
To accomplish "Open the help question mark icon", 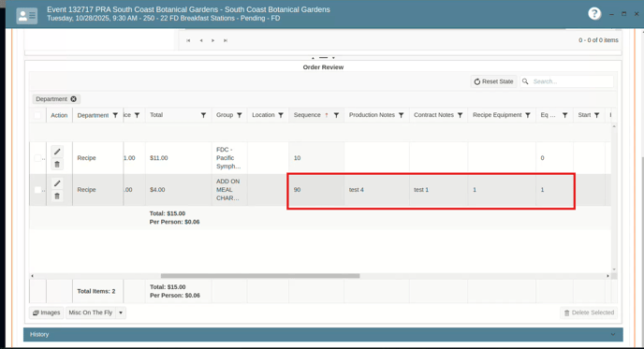I will [x=594, y=13].
